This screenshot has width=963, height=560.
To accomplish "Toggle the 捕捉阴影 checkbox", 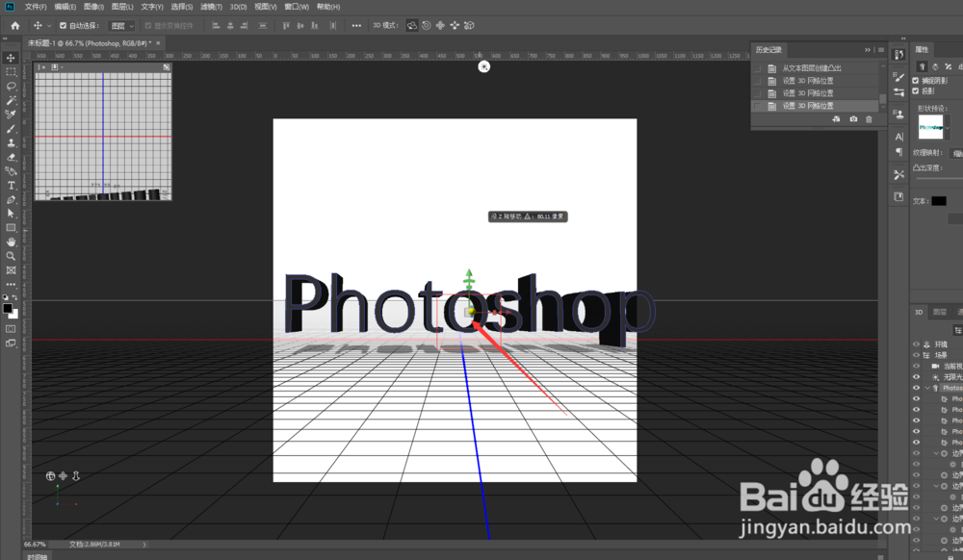I will coord(916,81).
